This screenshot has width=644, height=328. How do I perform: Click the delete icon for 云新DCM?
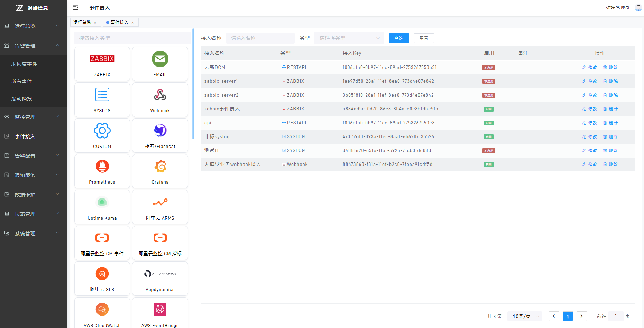tap(605, 68)
